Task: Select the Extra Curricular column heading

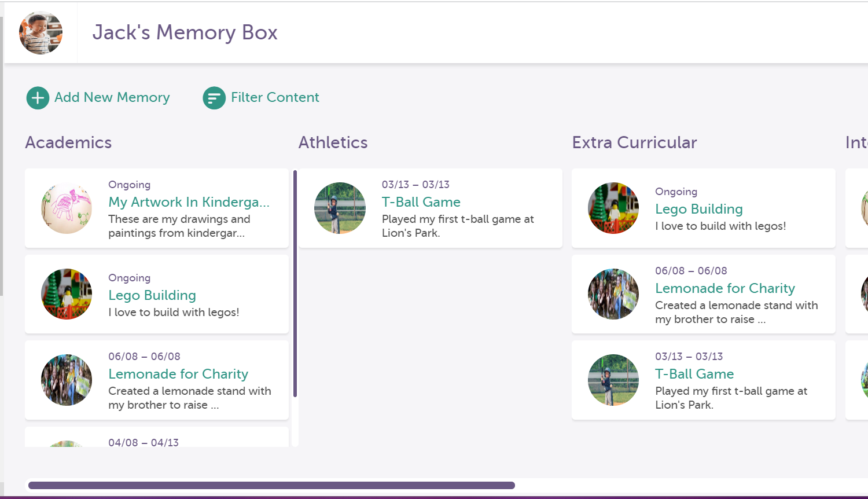Action: click(634, 142)
